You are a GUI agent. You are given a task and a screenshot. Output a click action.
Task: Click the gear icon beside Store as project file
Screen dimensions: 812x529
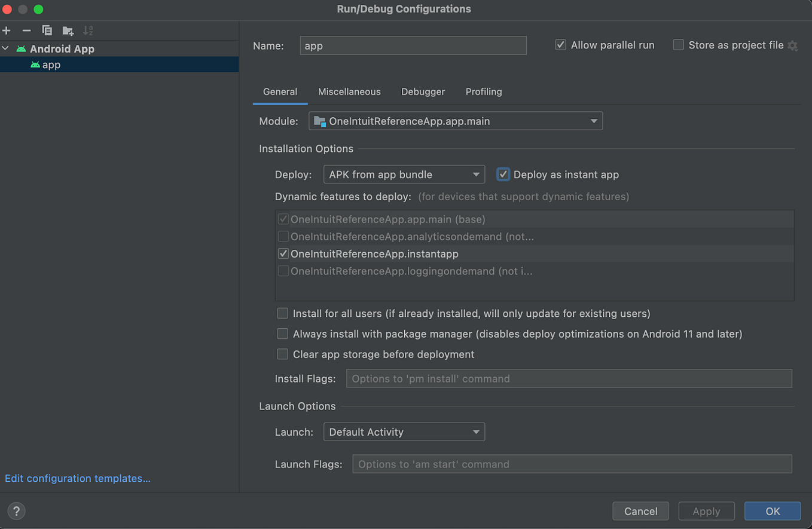click(x=792, y=45)
